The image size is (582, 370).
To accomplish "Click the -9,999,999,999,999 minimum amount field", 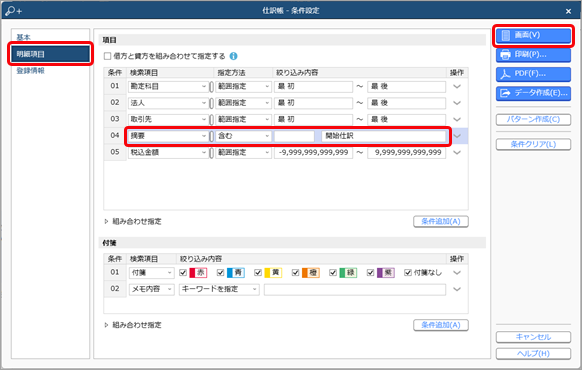I will (x=313, y=153).
